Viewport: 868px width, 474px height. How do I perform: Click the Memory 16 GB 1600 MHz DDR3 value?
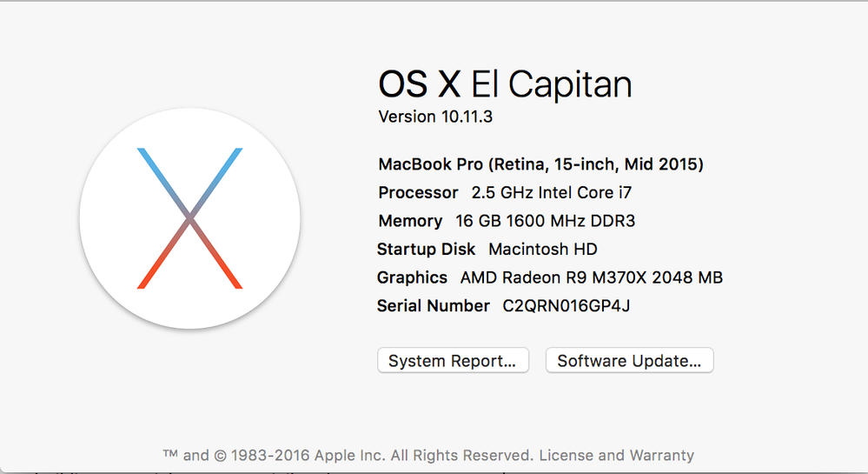tap(545, 221)
